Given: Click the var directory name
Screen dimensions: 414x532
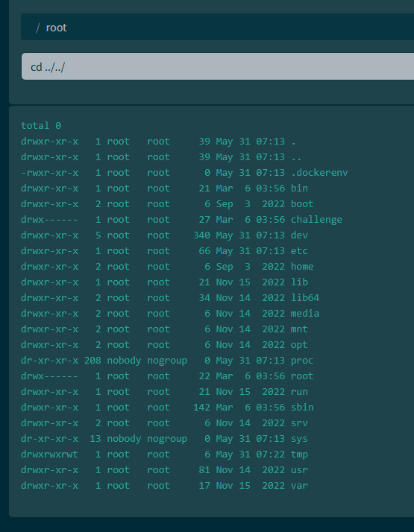Looking at the screenshot, I should coord(299,486).
